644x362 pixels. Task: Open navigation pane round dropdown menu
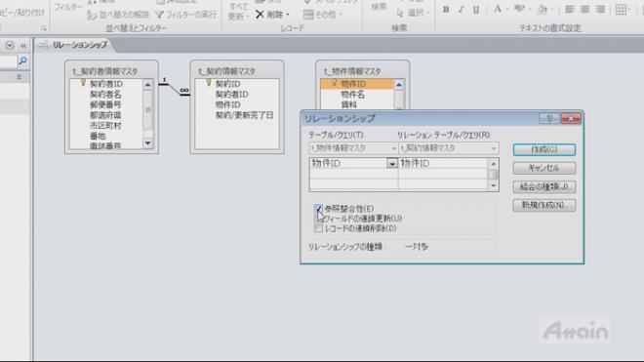10,45
